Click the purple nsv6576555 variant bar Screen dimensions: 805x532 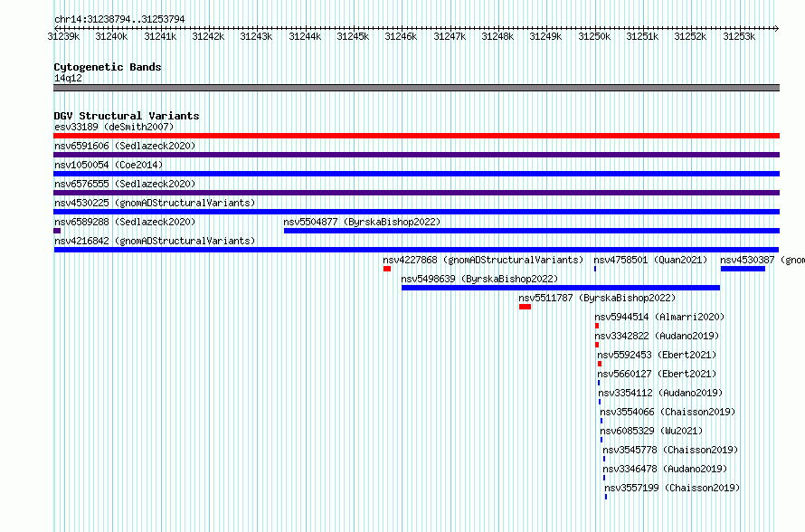coord(416,193)
